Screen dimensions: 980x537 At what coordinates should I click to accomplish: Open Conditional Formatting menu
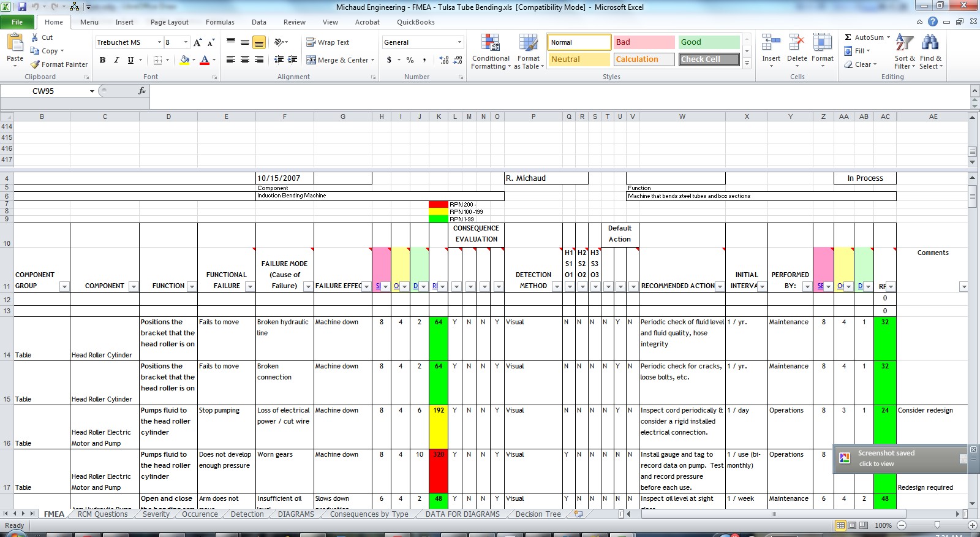pyautogui.click(x=490, y=52)
